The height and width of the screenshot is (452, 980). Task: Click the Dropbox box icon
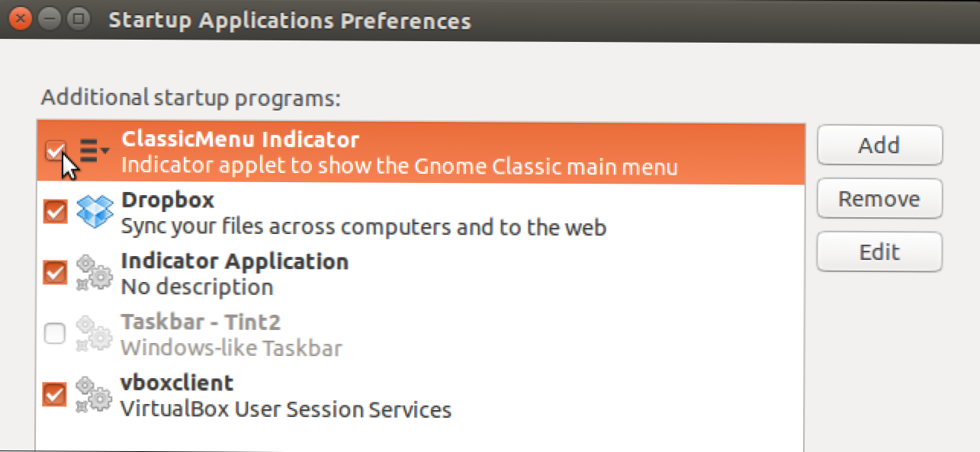(95, 213)
